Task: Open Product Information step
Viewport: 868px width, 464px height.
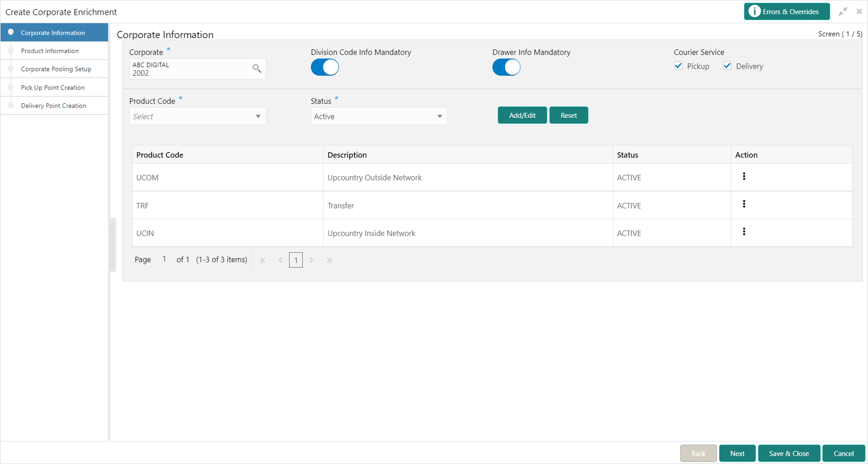Action: (x=54, y=51)
